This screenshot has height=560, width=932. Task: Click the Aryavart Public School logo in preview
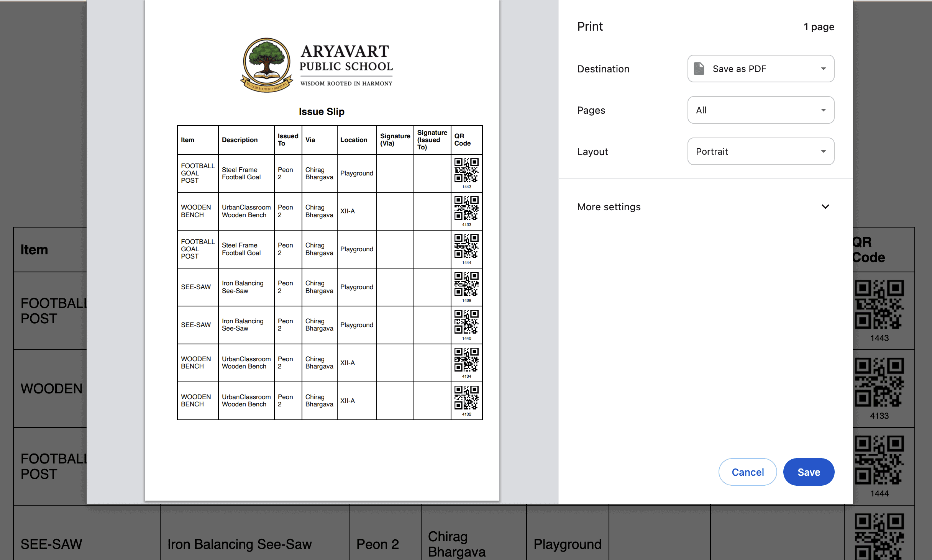[x=317, y=65]
